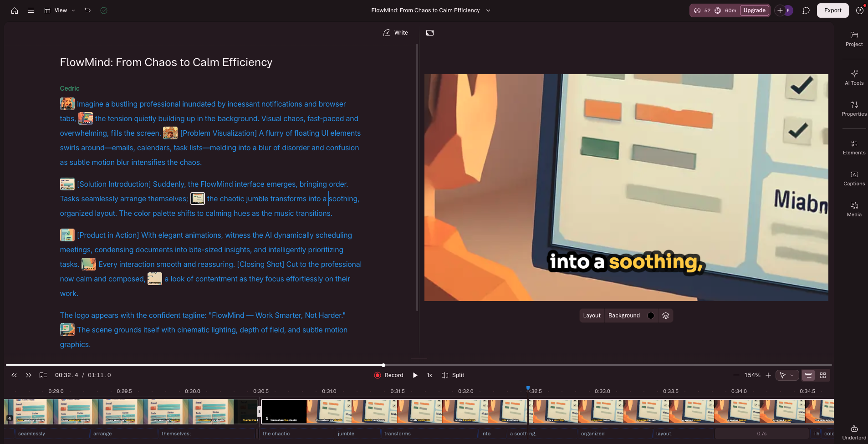Open the Media panel

click(853, 209)
